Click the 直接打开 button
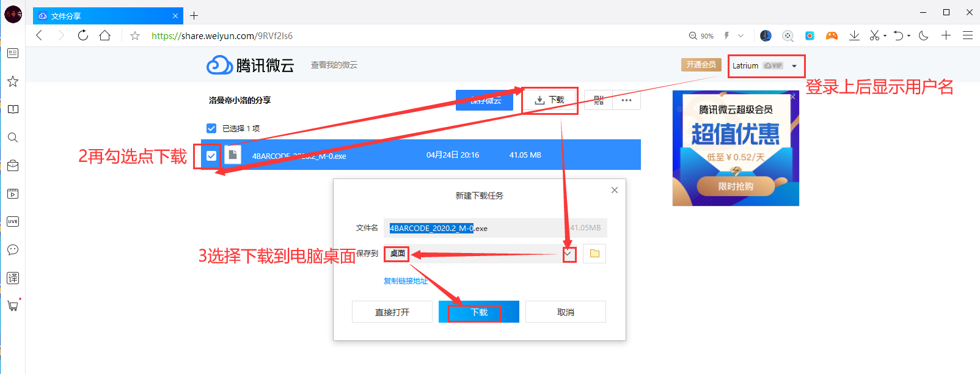 click(x=392, y=312)
